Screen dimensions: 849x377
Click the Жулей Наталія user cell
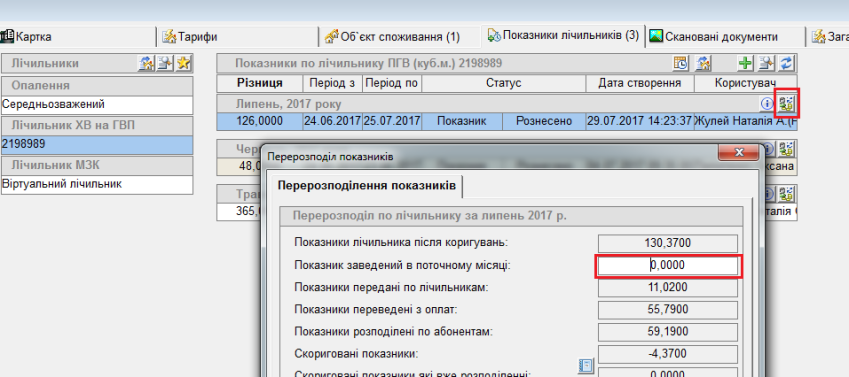pyautogui.click(x=745, y=121)
